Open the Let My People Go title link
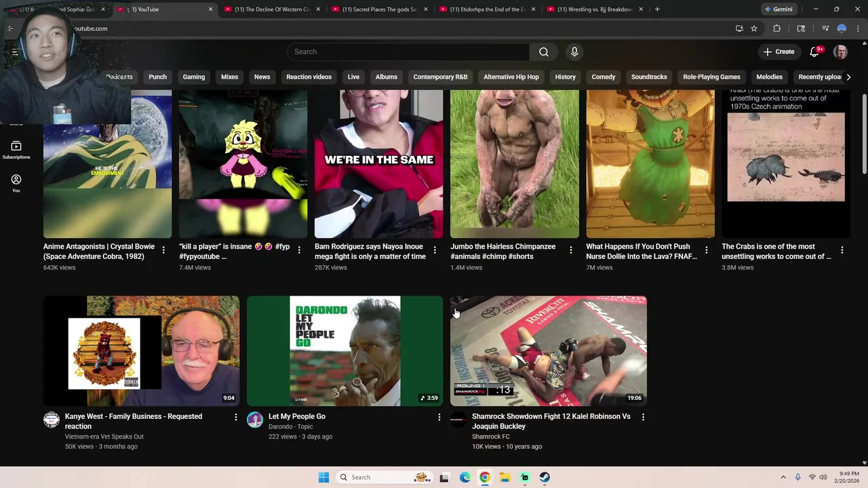868x488 pixels. point(297,416)
